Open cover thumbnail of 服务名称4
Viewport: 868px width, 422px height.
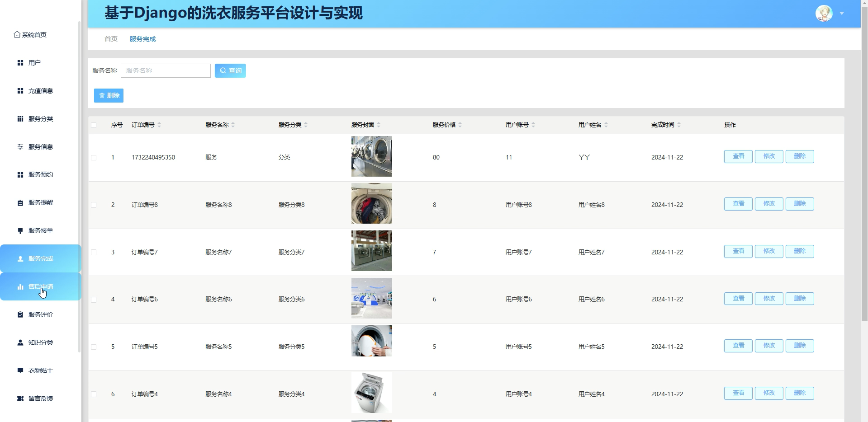click(372, 393)
